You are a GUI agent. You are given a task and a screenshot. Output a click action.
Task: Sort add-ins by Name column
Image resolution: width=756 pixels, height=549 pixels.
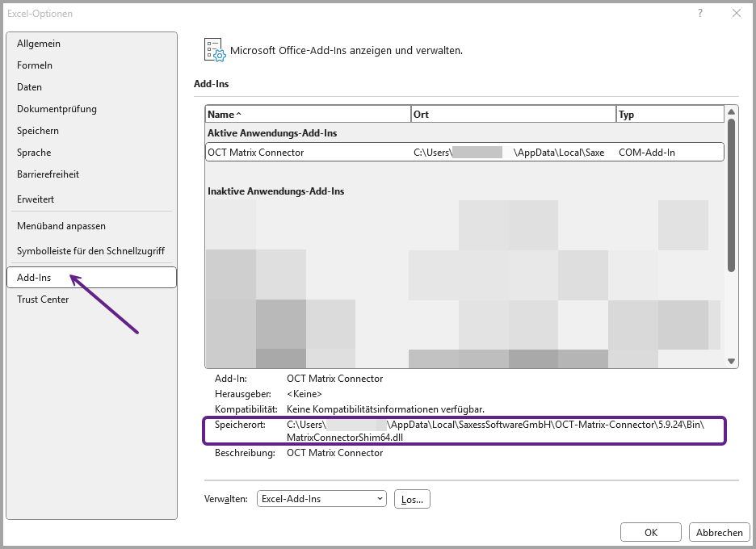(x=307, y=115)
